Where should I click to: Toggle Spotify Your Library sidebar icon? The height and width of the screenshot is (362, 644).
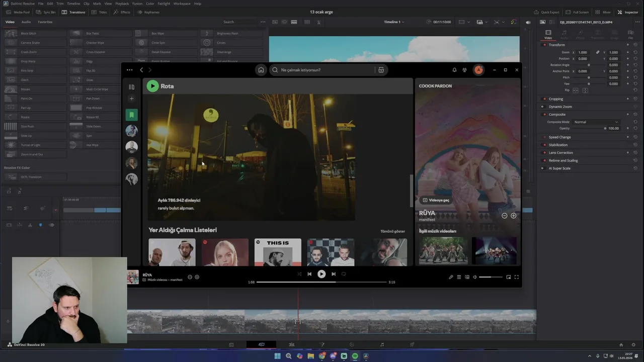[131, 87]
